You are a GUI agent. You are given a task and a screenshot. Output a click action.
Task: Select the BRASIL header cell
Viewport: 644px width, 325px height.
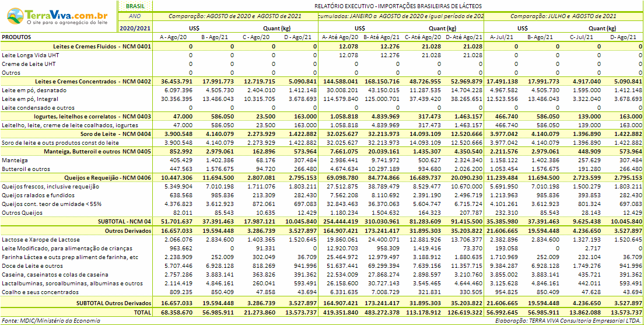click(x=135, y=6)
